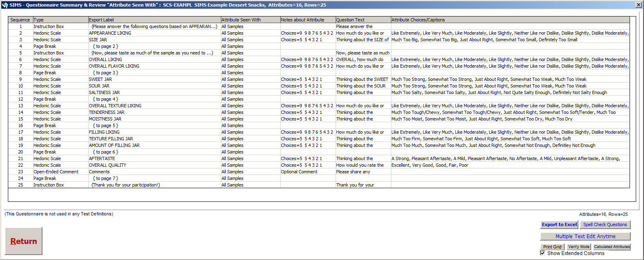Click the Sequence column header
The height and width of the screenshot is (260, 644).
coord(20,20)
